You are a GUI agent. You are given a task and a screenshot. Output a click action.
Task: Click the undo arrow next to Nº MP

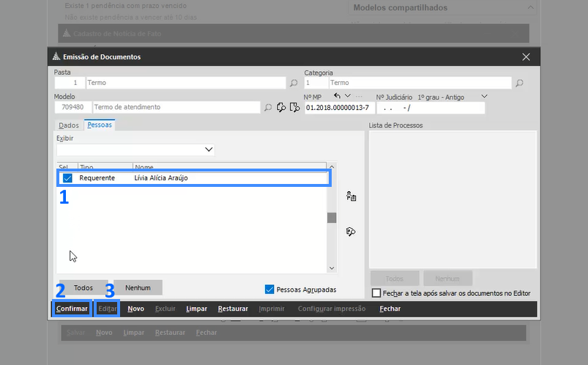click(337, 96)
